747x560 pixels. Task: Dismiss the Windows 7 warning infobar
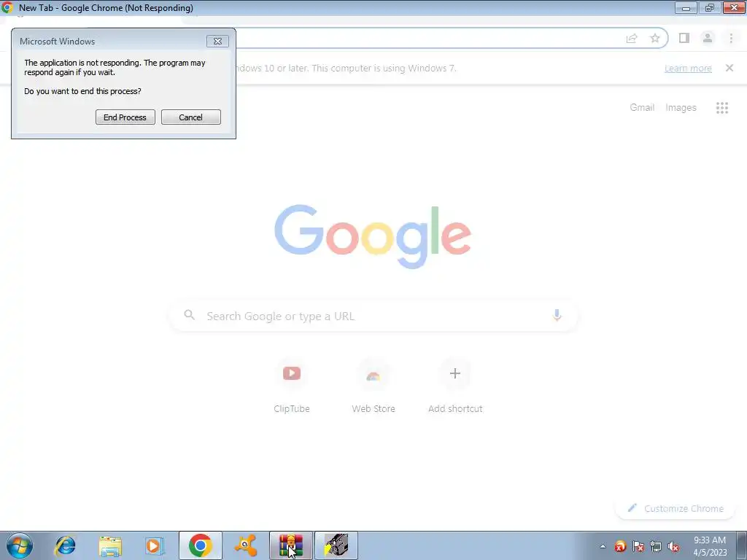pyautogui.click(x=729, y=68)
